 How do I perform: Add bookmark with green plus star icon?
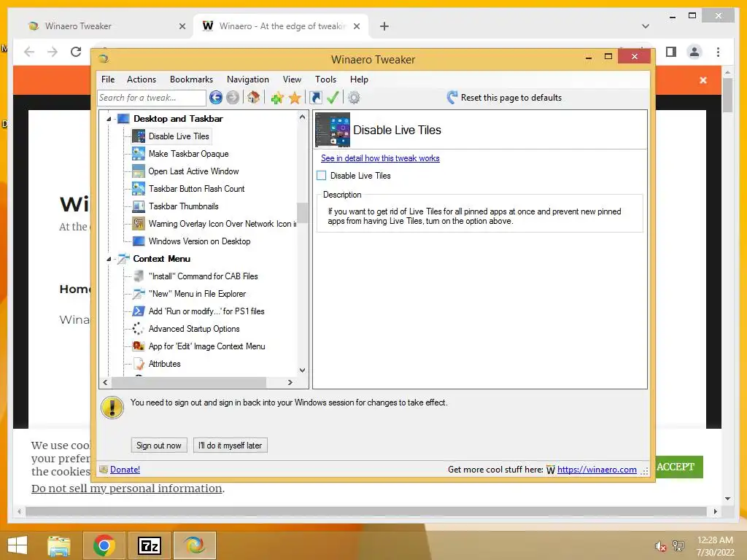pos(276,98)
